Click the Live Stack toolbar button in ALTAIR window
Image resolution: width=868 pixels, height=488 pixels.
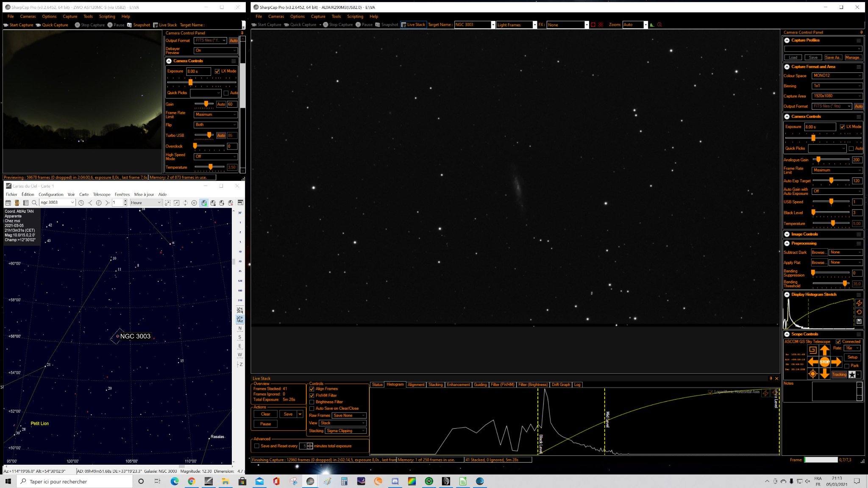coord(413,25)
